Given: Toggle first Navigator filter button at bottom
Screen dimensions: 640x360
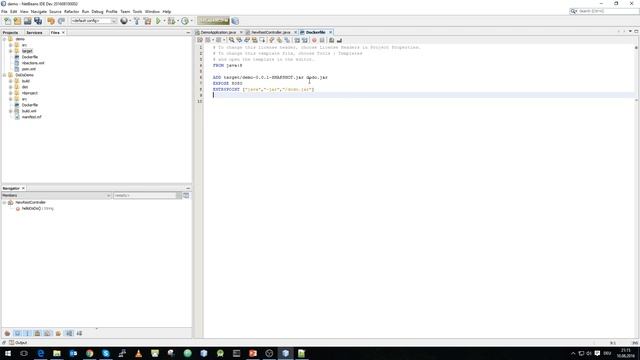Looking at the screenshot, I should click(x=7, y=333).
